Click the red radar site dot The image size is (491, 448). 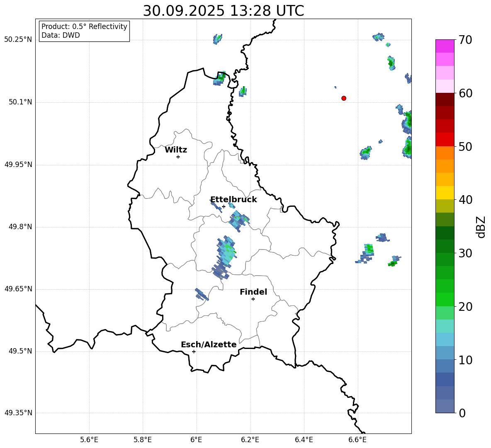pyautogui.click(x=343, y=98)
